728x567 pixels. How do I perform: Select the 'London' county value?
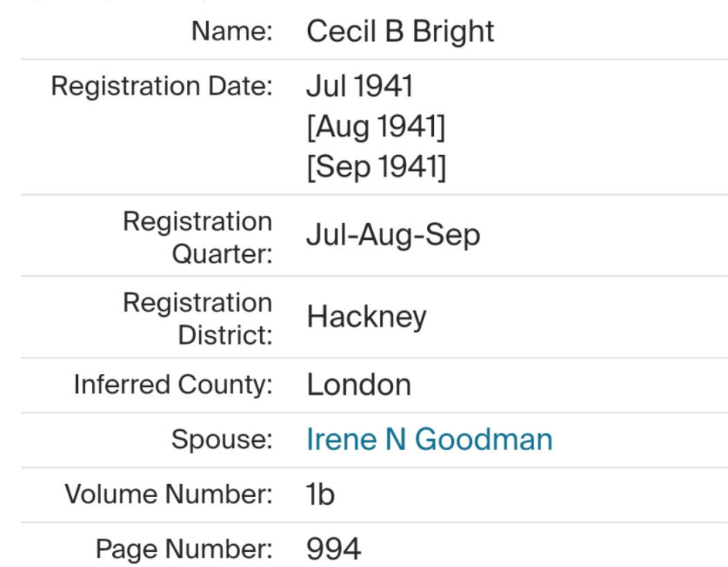point(358,385)
